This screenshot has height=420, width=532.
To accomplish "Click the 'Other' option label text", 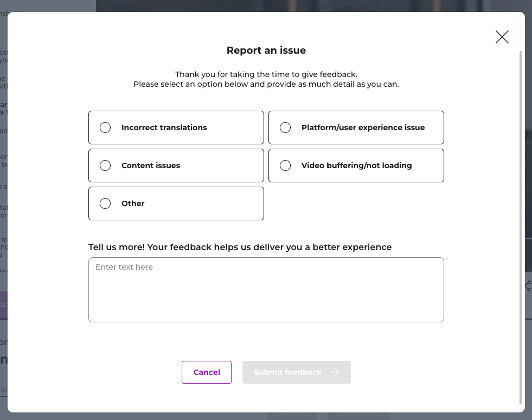I will (133, 203).
